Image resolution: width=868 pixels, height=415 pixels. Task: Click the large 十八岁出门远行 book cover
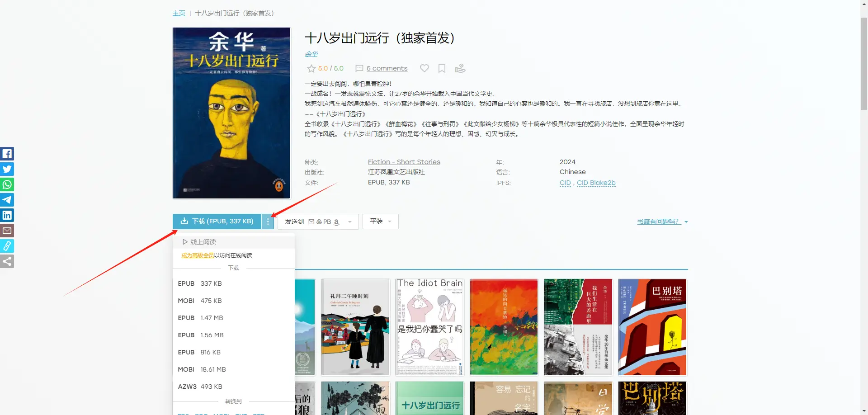tap(231, 113)
